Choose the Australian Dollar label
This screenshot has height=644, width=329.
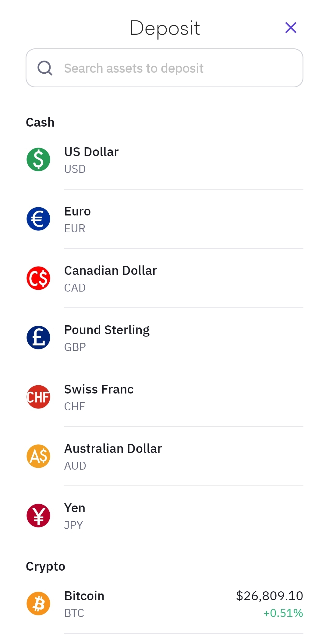click(x=113, y=449)
